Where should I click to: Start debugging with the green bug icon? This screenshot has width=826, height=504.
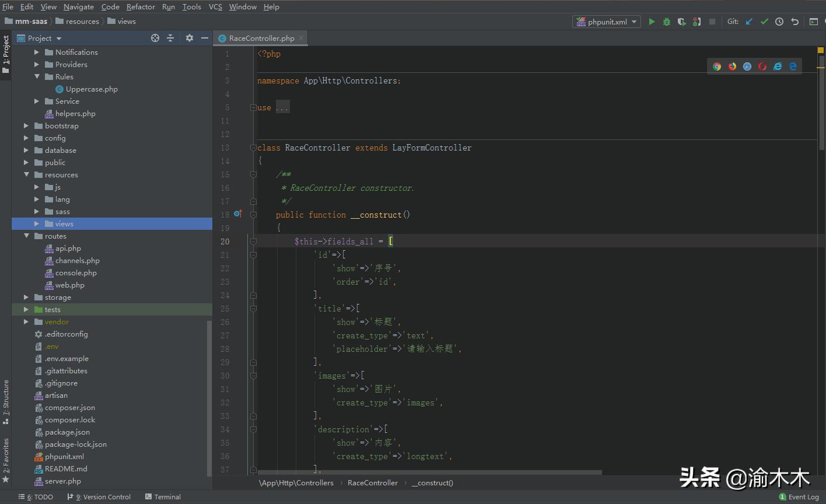(x=667, y=22)
